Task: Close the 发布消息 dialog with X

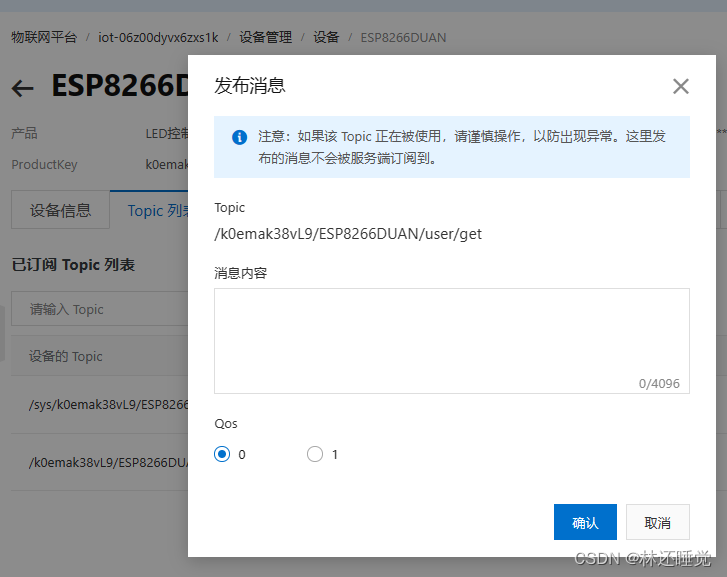Action: point(681,86)
